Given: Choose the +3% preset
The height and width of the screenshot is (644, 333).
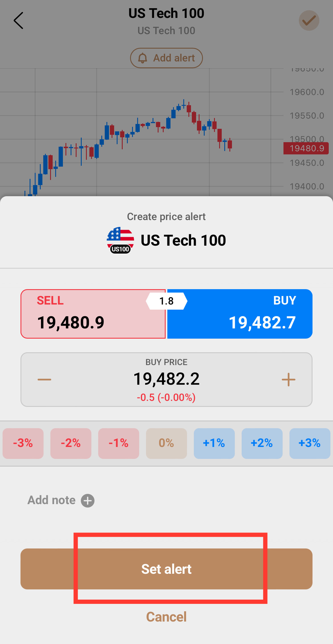Looking at the screenshot, I should [x=310, y=443].
